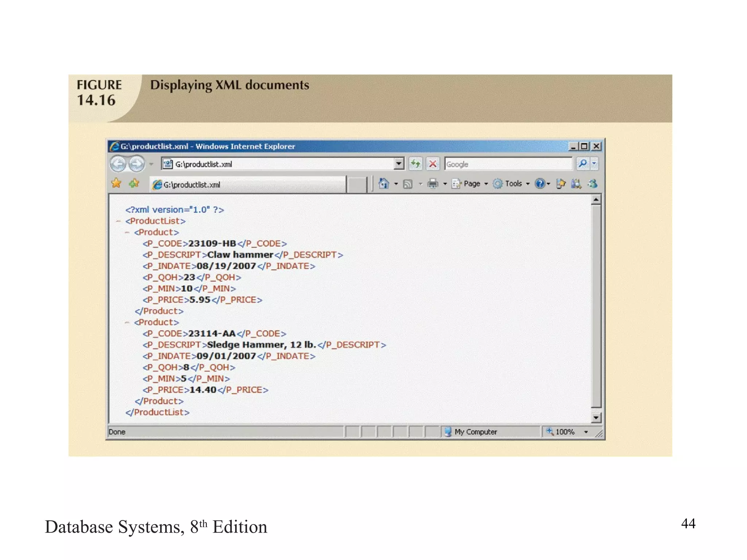The width and height of the screenshot is (747, 560).
Task: Click the last command bar icon
Action: coord(592,184)
